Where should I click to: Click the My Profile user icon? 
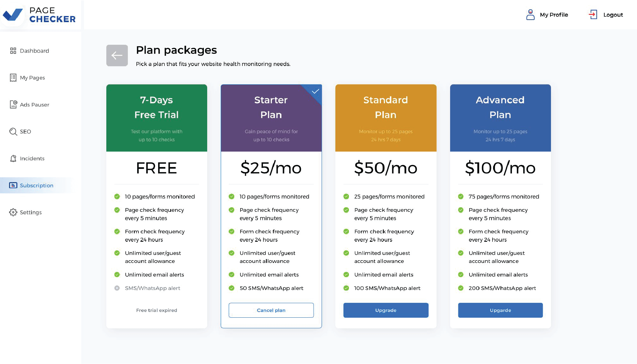530,15
